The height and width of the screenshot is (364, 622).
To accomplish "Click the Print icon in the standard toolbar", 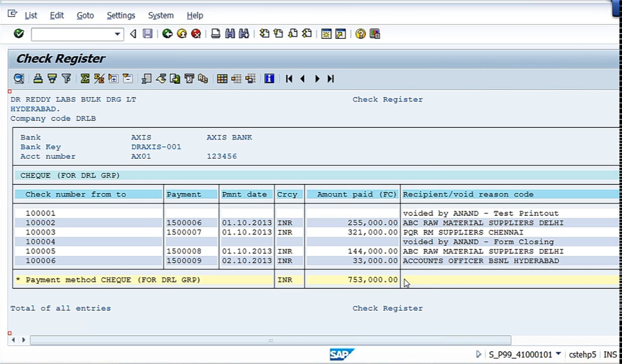I will 215,34.
